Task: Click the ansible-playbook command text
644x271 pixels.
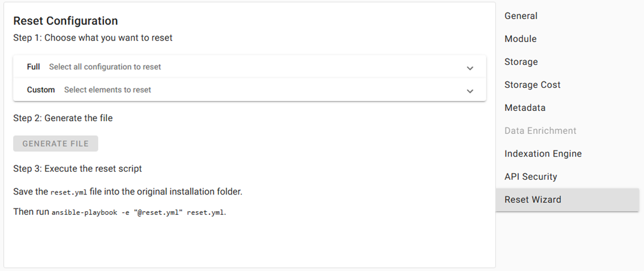Action: pyautogui.click(x=139, y=213)
